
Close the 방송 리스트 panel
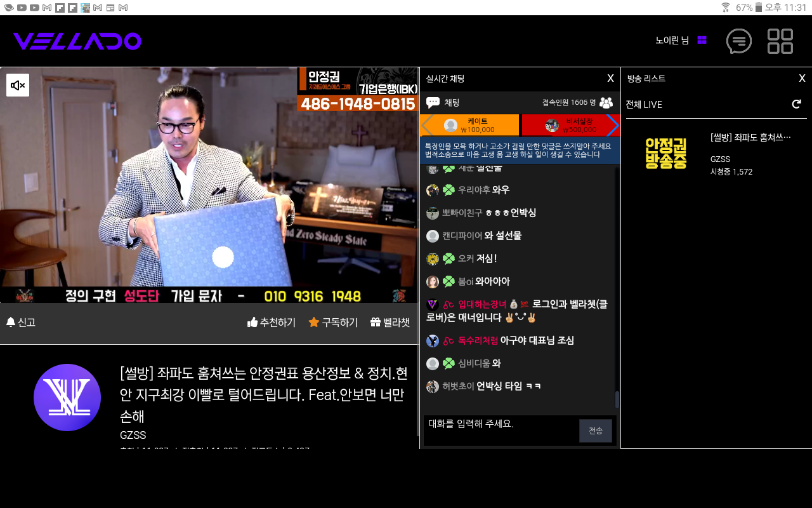coord(802,78)
